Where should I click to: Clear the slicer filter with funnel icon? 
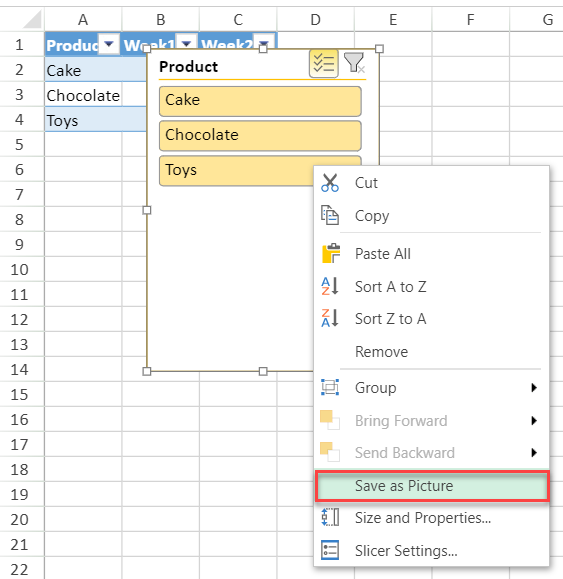pyautogui.click(x=354, y=63)
